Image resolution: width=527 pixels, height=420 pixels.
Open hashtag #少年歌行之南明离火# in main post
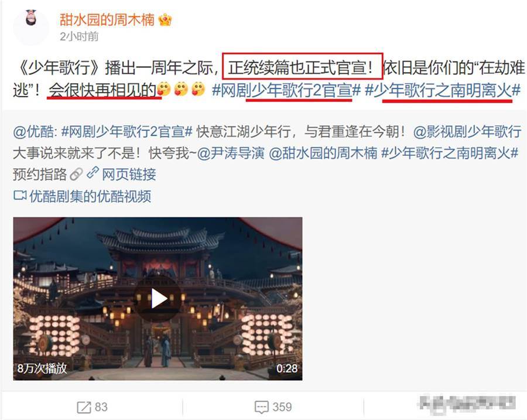point(442,90)
